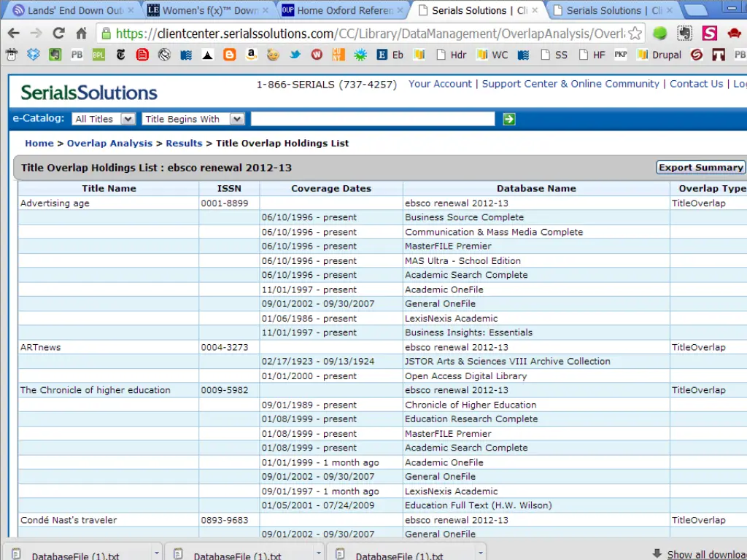This screenshot has height=560, width=747.
Task: Click ISSN 0001-8899 cell
Action: tap(229, 203)
